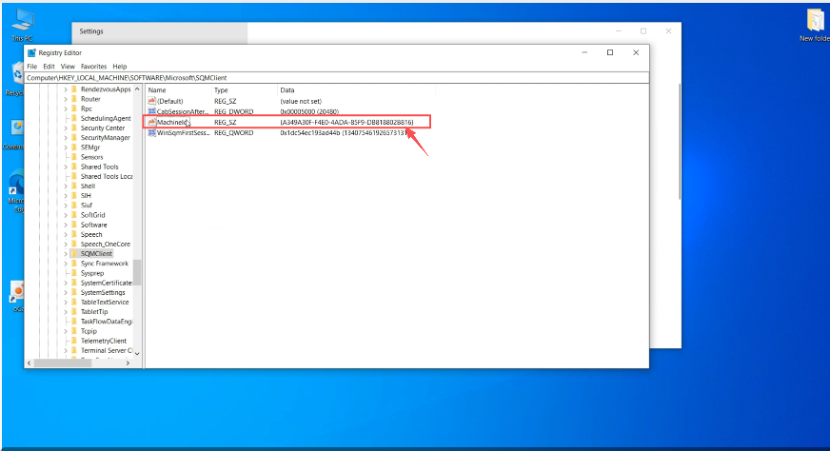Select the SchedulingAgent folder icon

(74, 119)
